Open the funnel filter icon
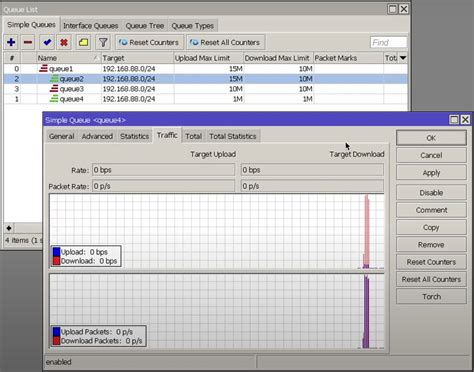Screen dimensions: 474x372 (103, 42)
